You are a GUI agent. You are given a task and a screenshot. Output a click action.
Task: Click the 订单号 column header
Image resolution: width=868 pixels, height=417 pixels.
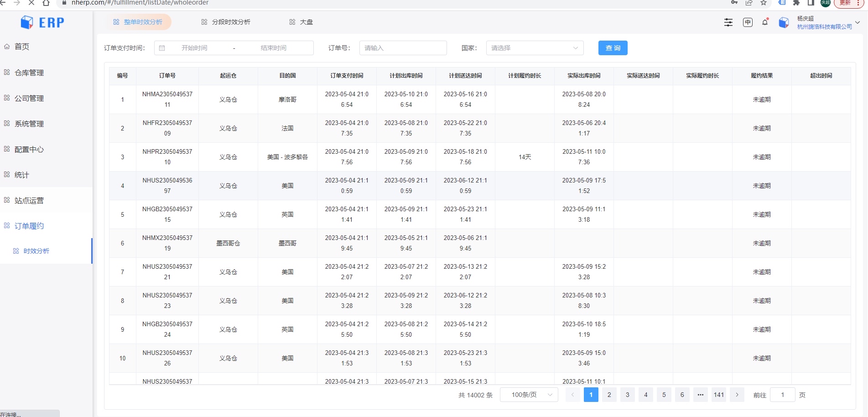coord(167,76)
